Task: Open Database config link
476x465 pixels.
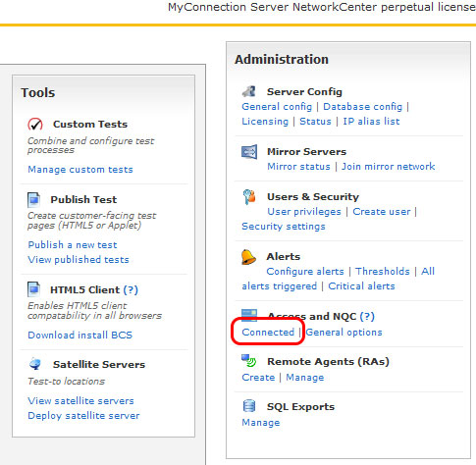Action: [x=362, y=107]
